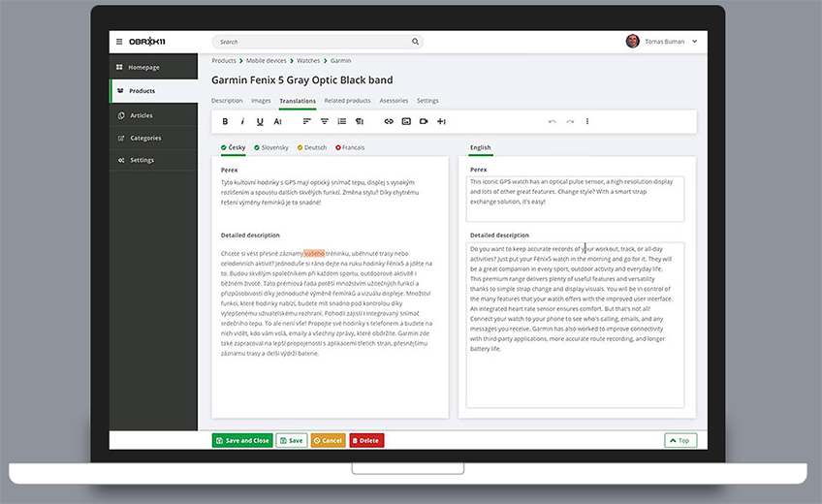The width and height of the screenshot is (822, 504).
Task: Open Categories in the sidebar
Action: tap(153, 138)
